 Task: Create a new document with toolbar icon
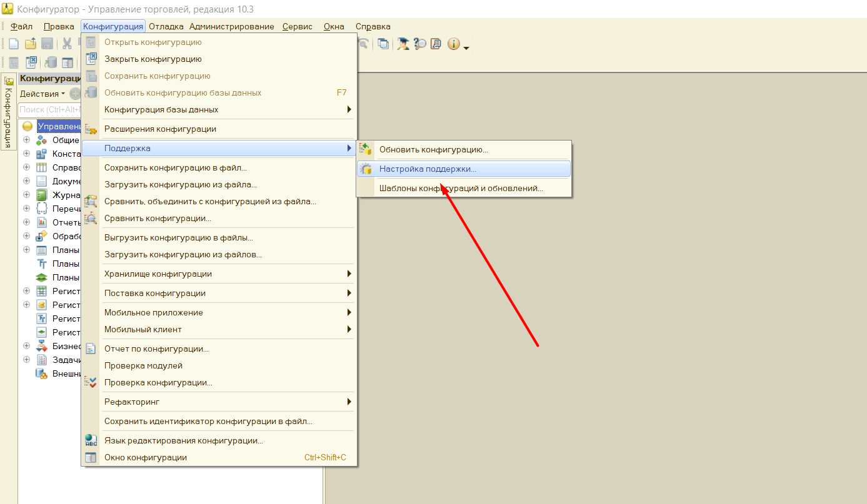(14, 44)
